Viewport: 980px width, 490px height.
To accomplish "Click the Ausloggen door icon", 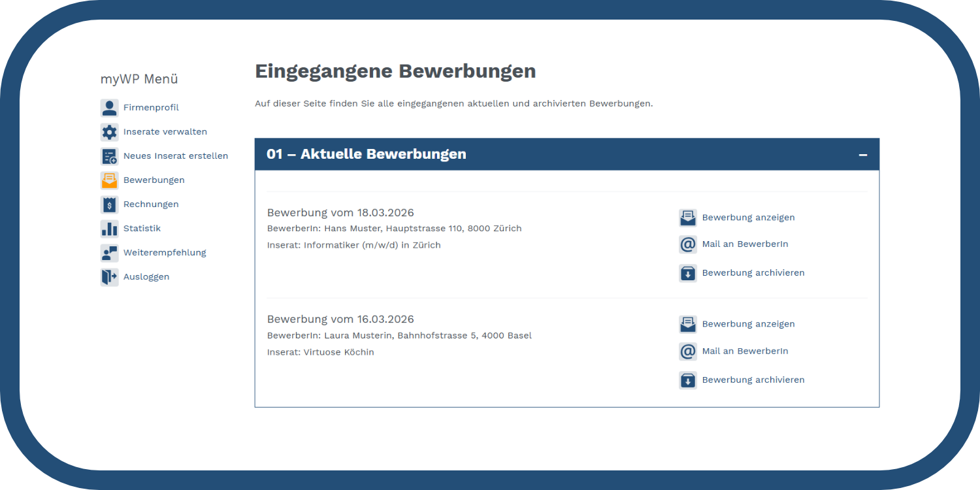I will (x=109, y=277).
